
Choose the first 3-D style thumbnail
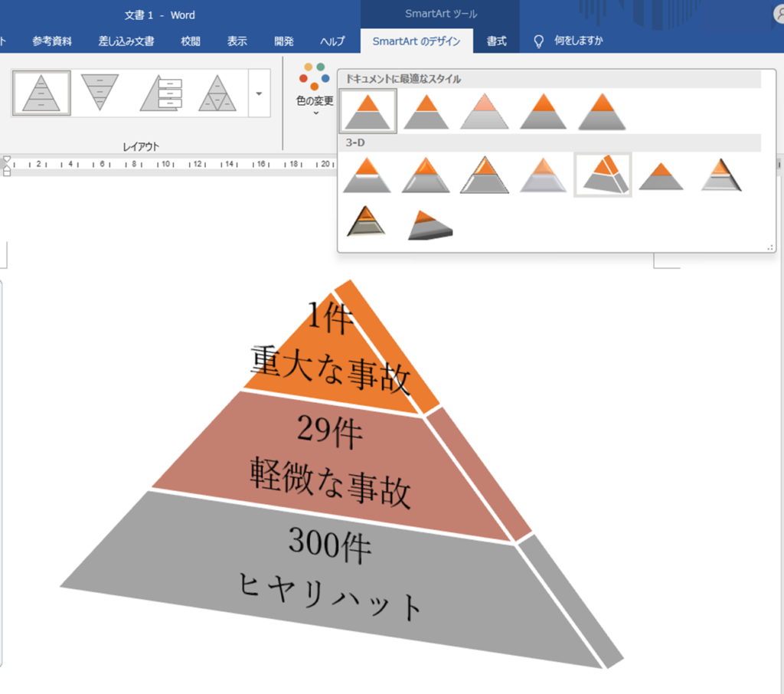click(367, 175)
